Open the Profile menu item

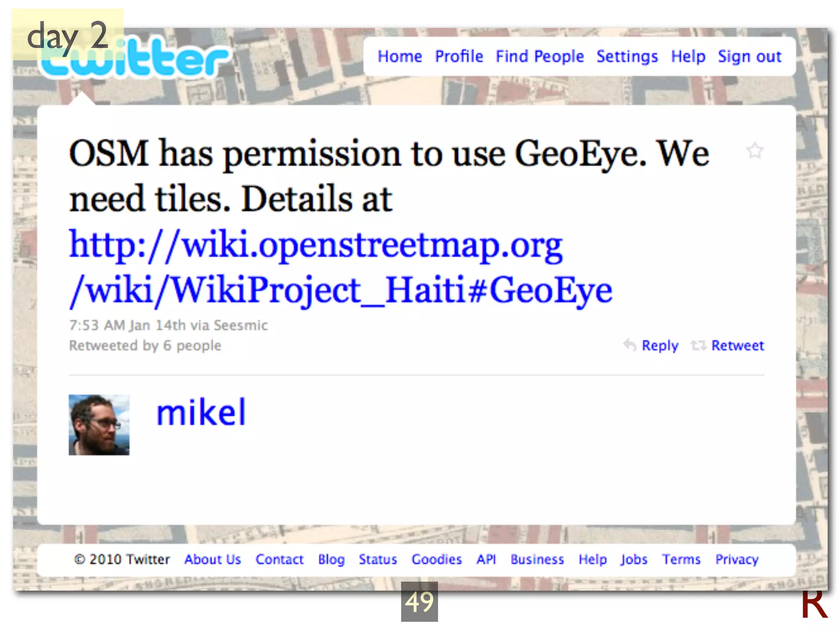tap(459, 57)
